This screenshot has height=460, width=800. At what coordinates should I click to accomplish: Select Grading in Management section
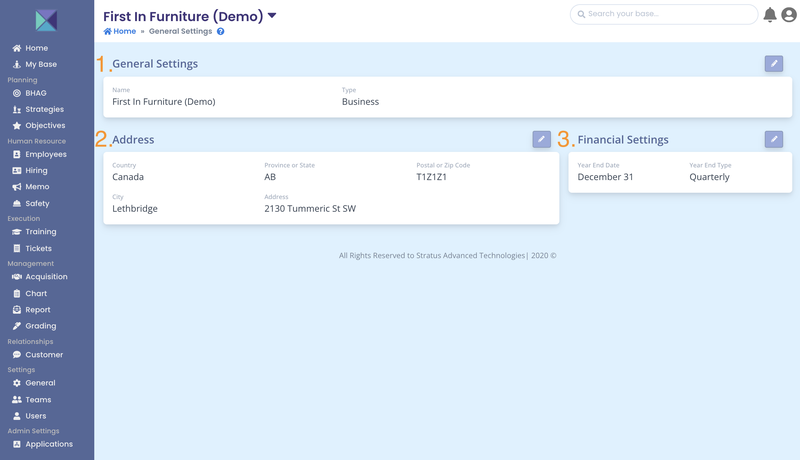click(x=40, y=326)
